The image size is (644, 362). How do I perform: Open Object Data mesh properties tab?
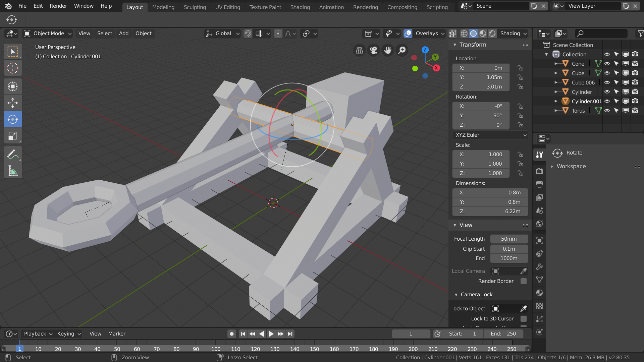point(539,280)
